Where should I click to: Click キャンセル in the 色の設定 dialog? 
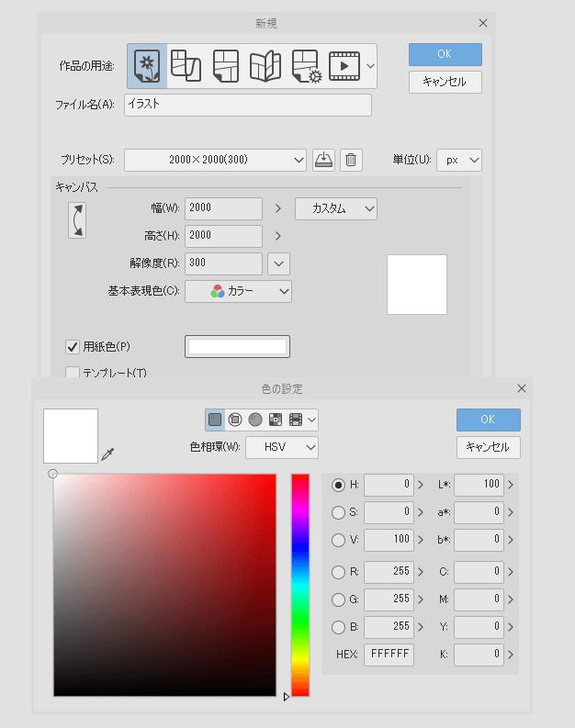pos(488,448)
